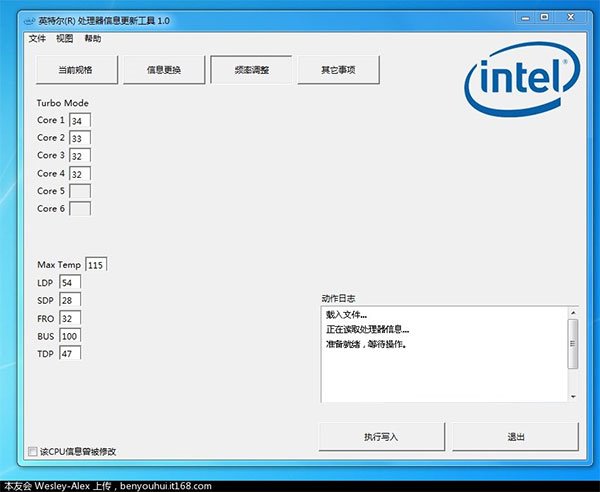The image size is (600, 492).
Task: Click the SDP field showing 28
Action: tap(70, 300)
